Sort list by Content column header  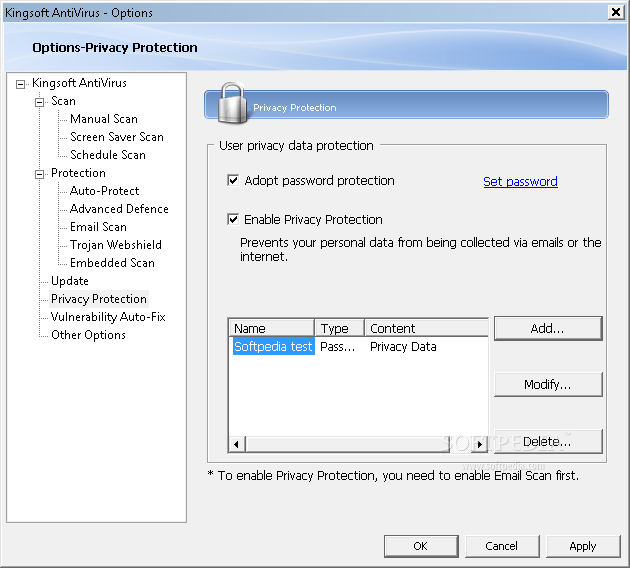click(x=426, y=328)
